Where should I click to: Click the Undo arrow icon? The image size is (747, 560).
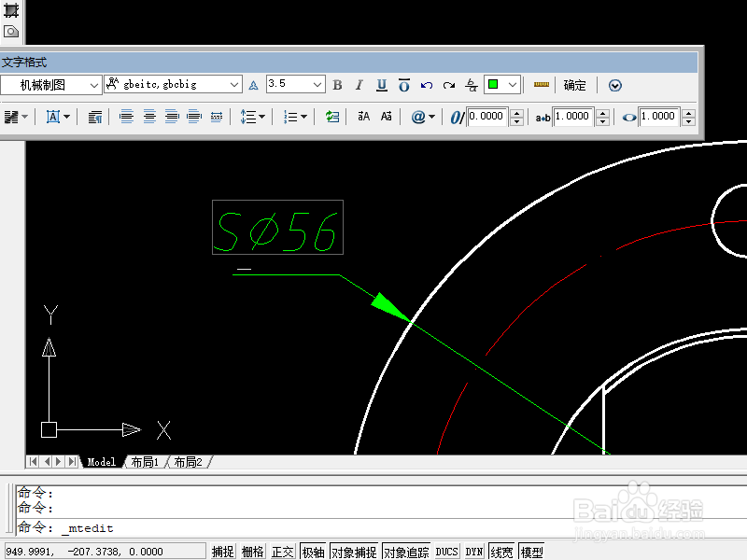click(427, 85)
